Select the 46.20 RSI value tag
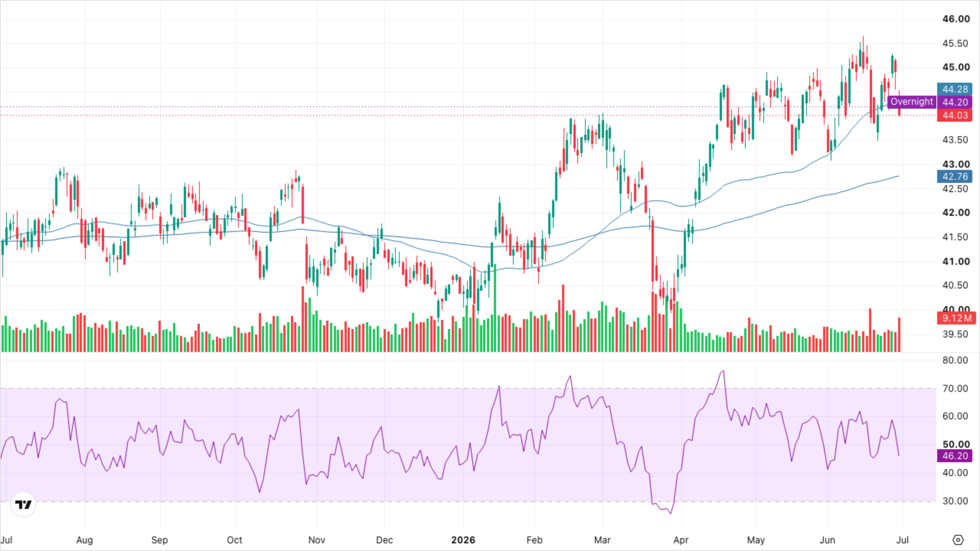This screenshot has width=980, height=551. (x=955, y=456)
